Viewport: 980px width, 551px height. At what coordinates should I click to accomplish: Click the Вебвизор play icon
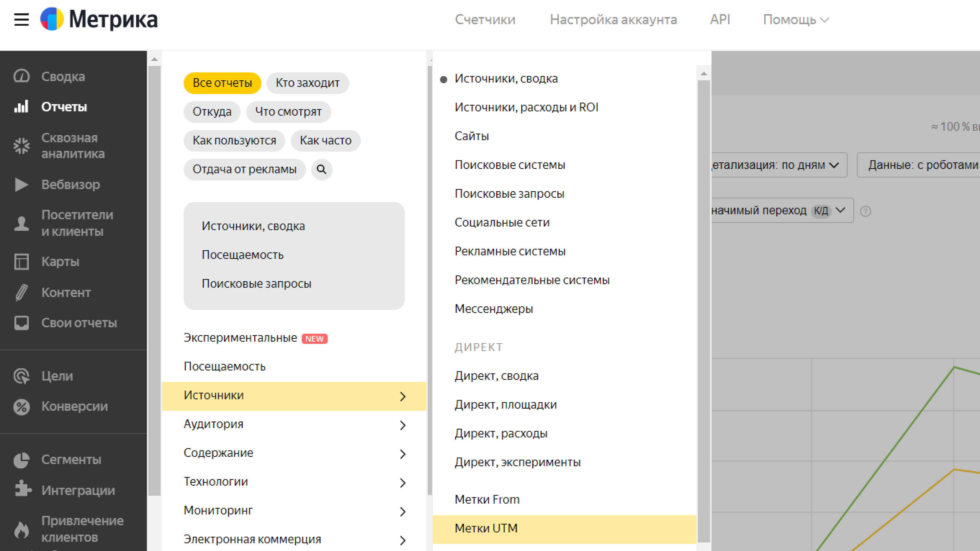coord(21,184)
